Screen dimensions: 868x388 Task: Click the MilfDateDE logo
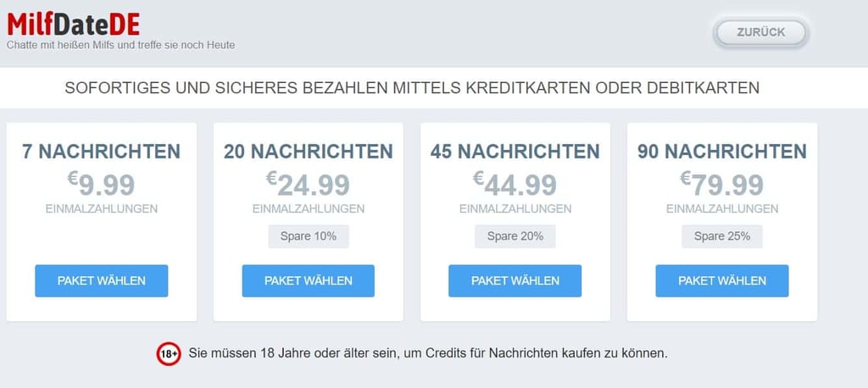[x=73, y=24]
